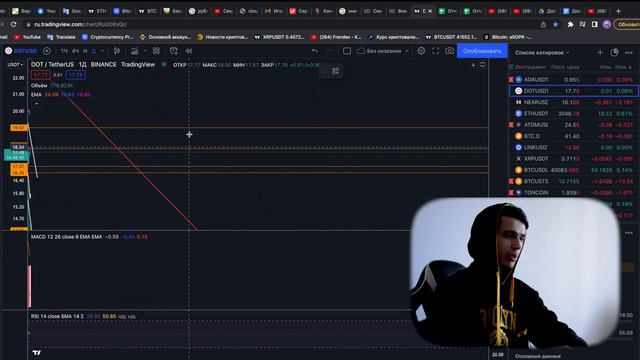Open the Cryptocurrency Pr... bookmark
640x360 pixels.
pos(107,37)
